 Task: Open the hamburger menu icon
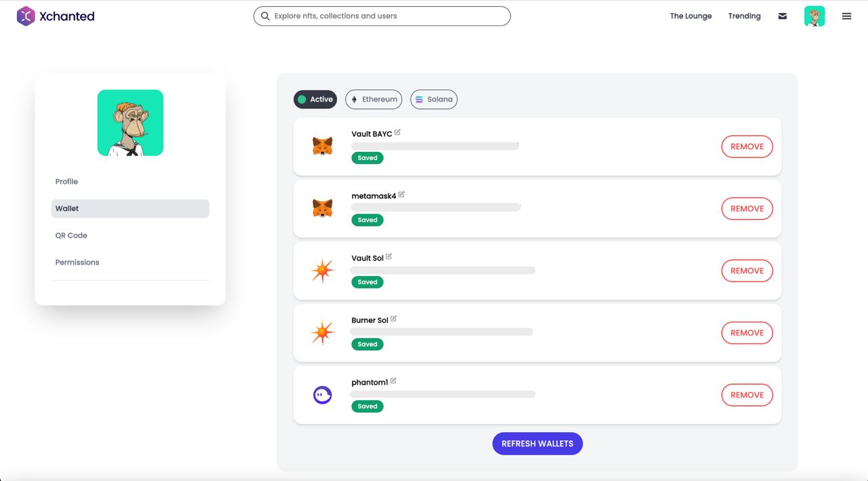tap(846, 16)
